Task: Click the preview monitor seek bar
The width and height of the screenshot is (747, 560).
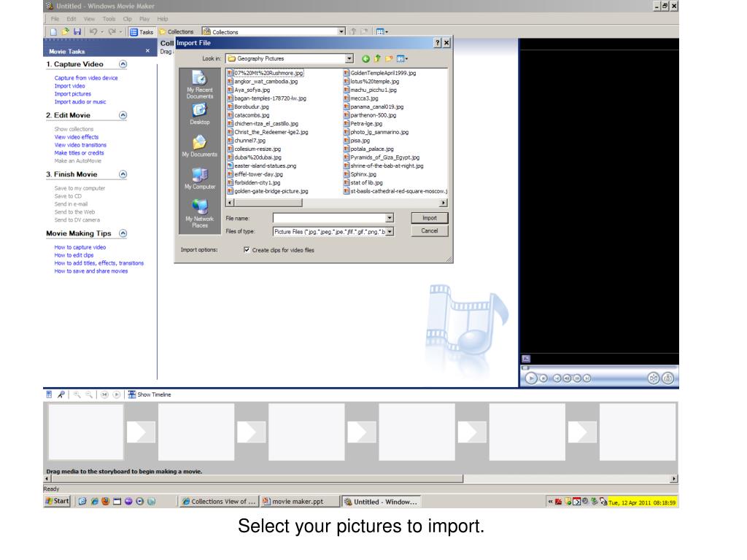Action: pos(598,367)
